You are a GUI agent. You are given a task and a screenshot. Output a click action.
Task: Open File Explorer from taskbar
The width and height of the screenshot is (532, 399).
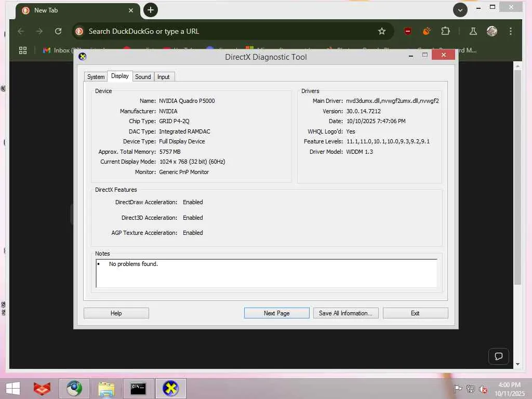point(106,389)
